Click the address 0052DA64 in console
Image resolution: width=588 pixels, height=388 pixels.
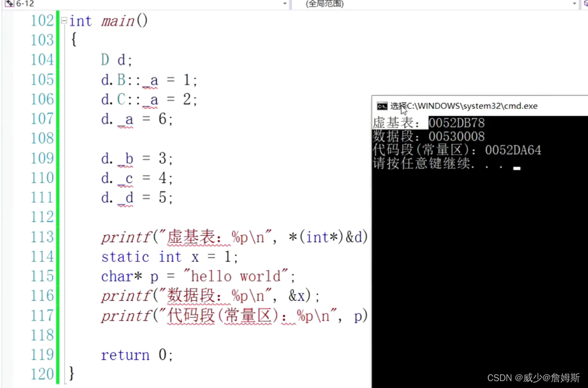point(513,150)
